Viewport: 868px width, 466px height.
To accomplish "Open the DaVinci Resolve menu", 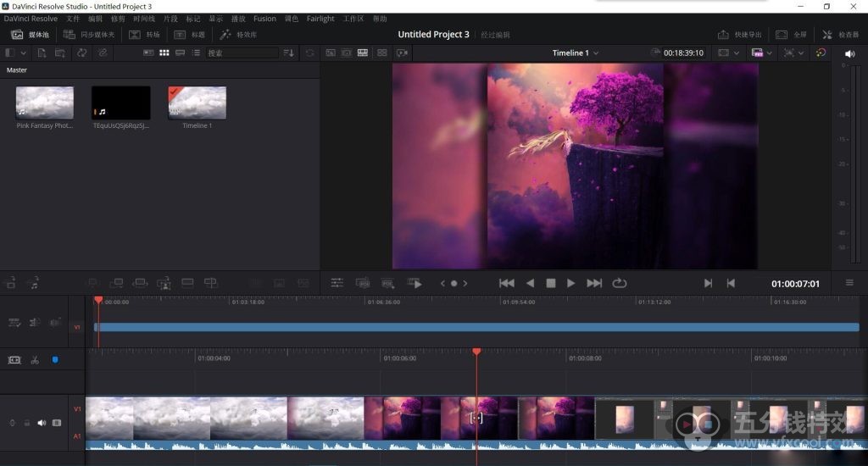I will pyautogui.click(x=31, y=19).
